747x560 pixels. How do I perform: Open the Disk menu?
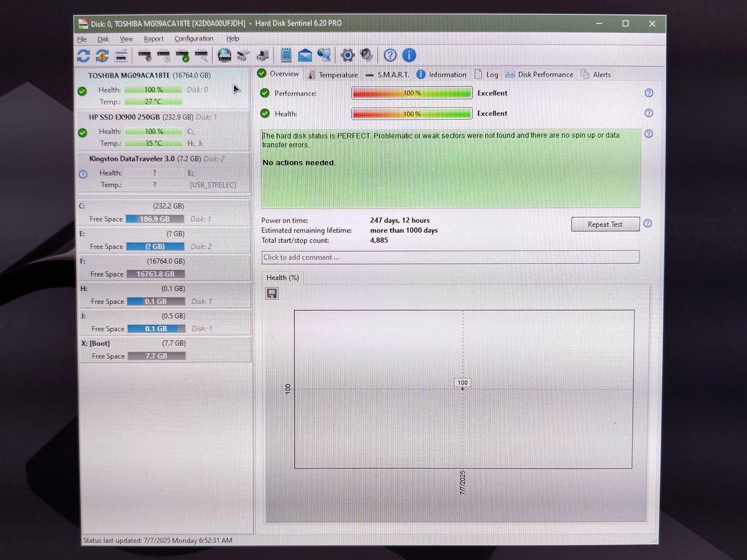click(x=103, y=39)
